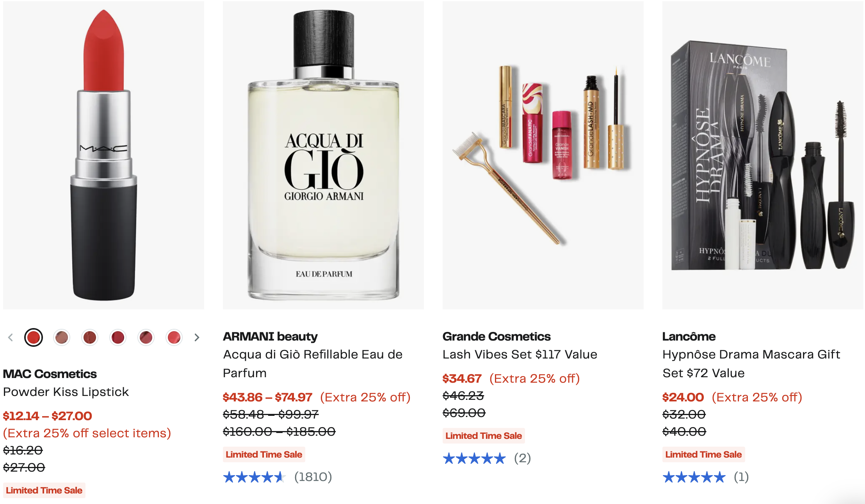Click the ARMANI beauty star rating
This screenshot has height=504, width=865.
255,477
